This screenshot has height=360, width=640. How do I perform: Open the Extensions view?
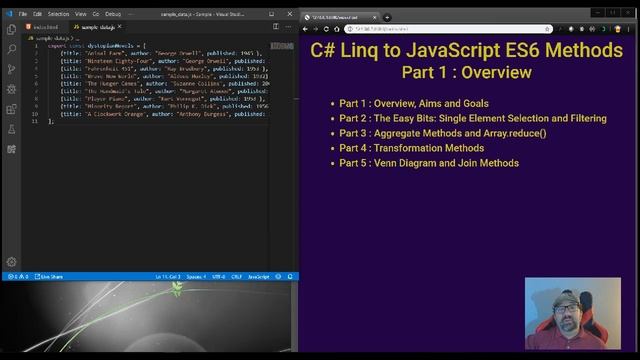tap(11, 109)
